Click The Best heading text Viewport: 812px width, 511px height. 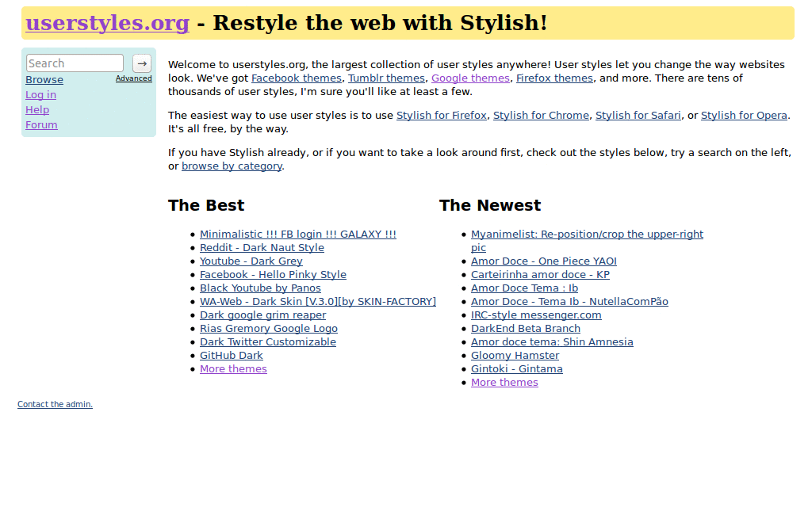pos(205,205)
